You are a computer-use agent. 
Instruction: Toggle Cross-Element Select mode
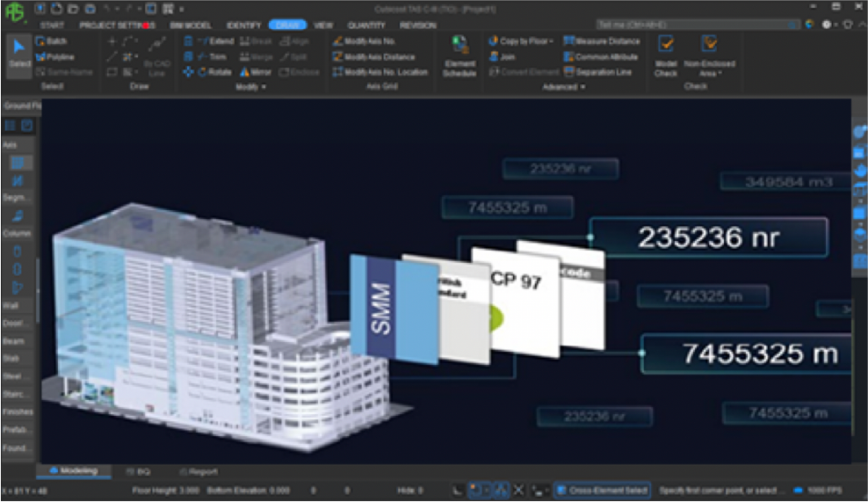tap(602, 490)
